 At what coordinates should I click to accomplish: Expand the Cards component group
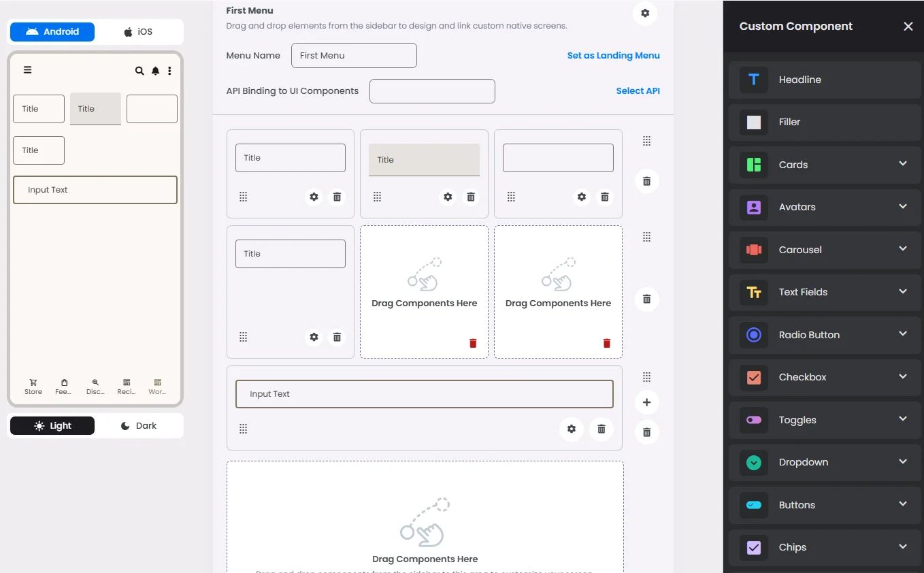pos(902,164)
